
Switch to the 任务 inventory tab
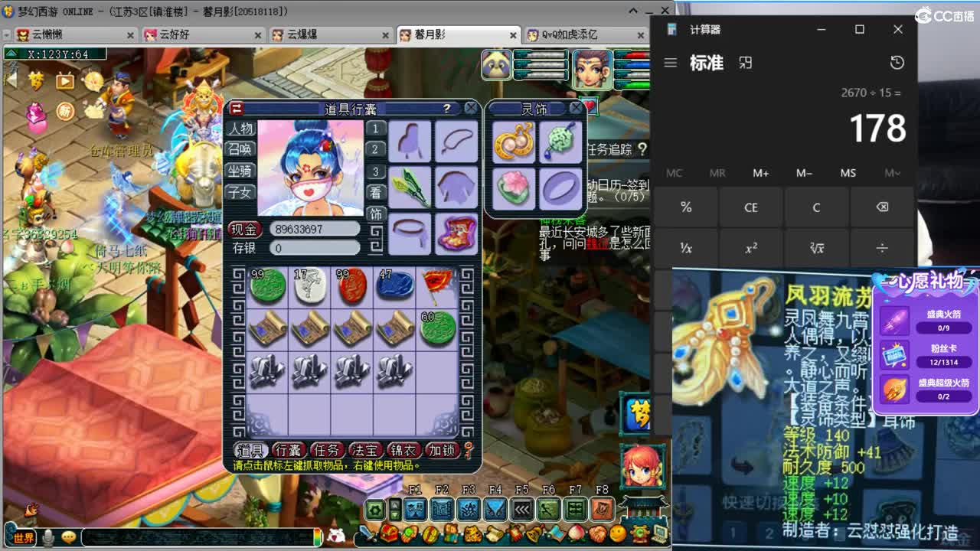[326, 451]
